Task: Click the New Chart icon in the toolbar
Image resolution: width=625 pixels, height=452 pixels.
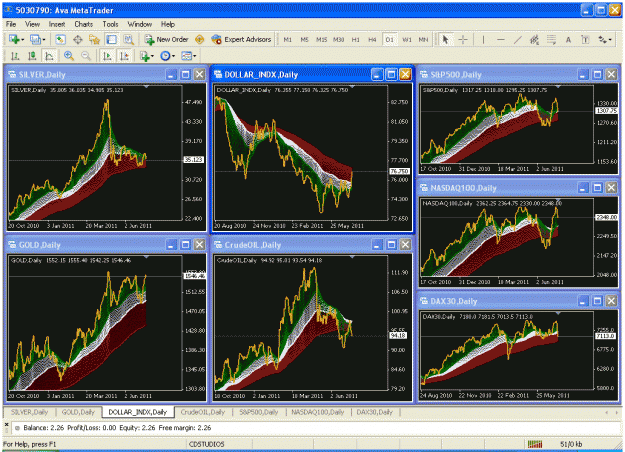Action: pyautogui.click(x=14, y=39)
